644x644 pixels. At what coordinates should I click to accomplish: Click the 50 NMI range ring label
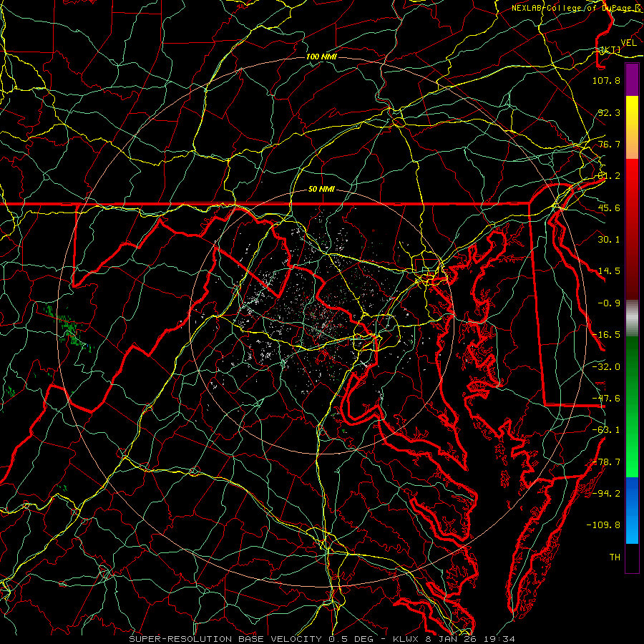(x=321, y=190)
